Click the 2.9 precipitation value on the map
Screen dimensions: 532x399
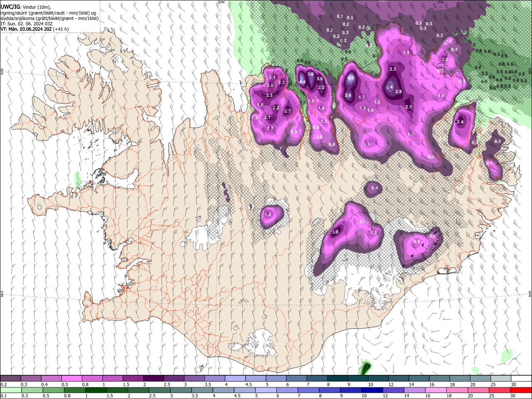pos(399,91)
